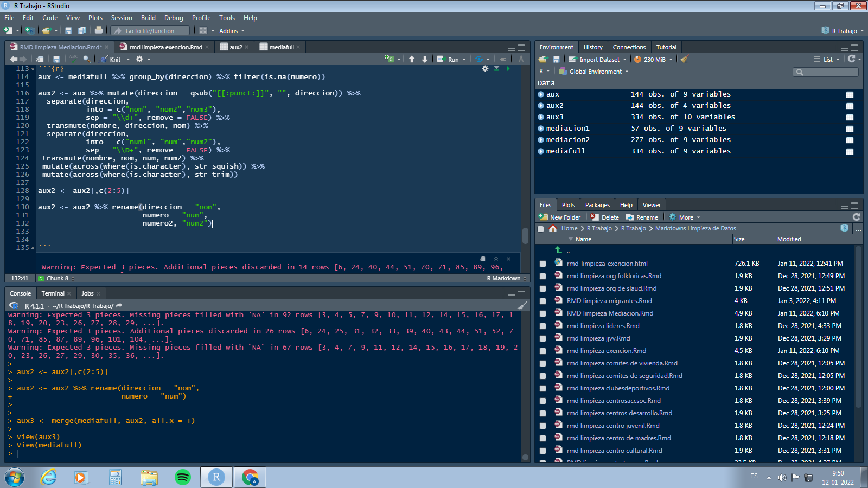Viewport: 868px width, 488px height.
Task: Click the Environment search field
Action: pos(826,72)
